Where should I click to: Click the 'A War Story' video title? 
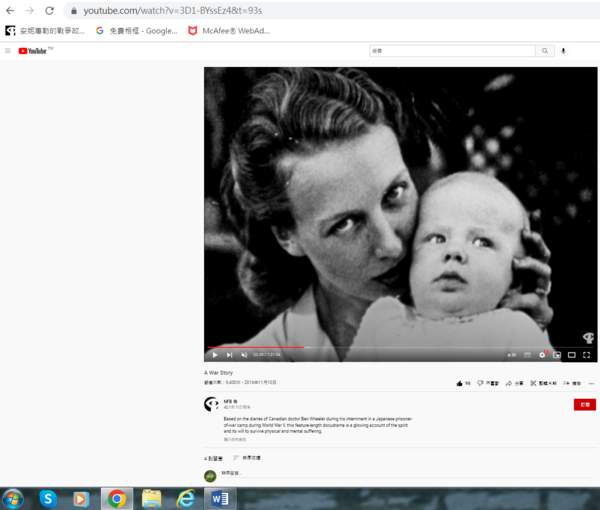pos(218,373)
